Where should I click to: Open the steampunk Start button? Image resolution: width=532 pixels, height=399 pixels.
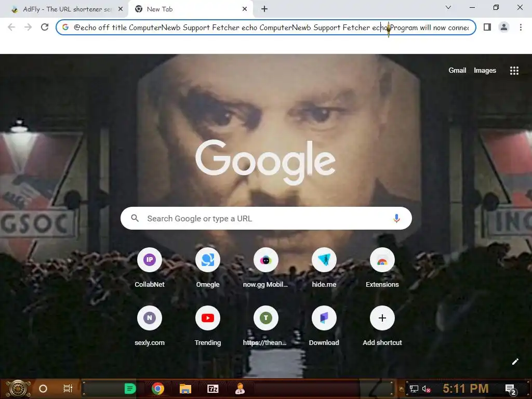[x=19, y=389]
